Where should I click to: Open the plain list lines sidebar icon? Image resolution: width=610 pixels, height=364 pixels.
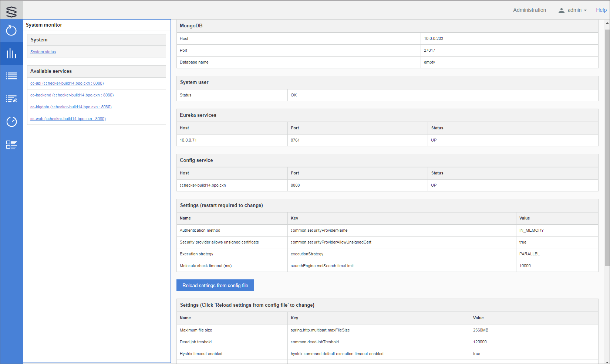point(11,76)
